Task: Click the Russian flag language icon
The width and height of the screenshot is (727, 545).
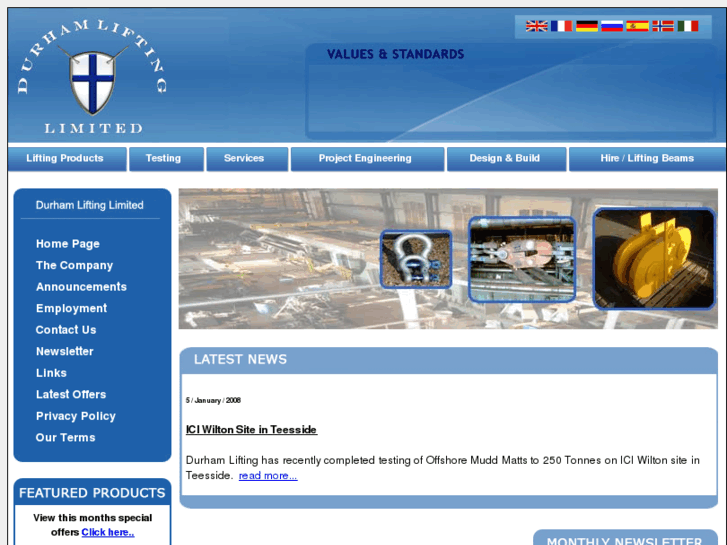Action: click(x=612, y=26)
